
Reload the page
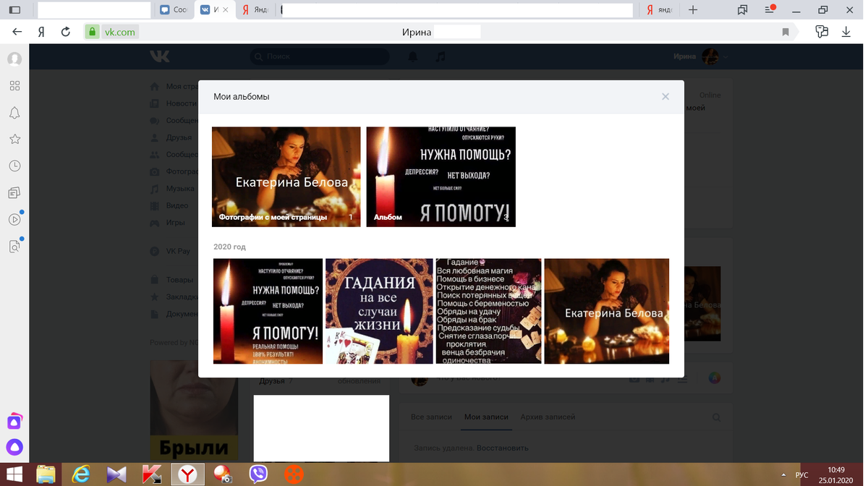(x=66, y=32)
